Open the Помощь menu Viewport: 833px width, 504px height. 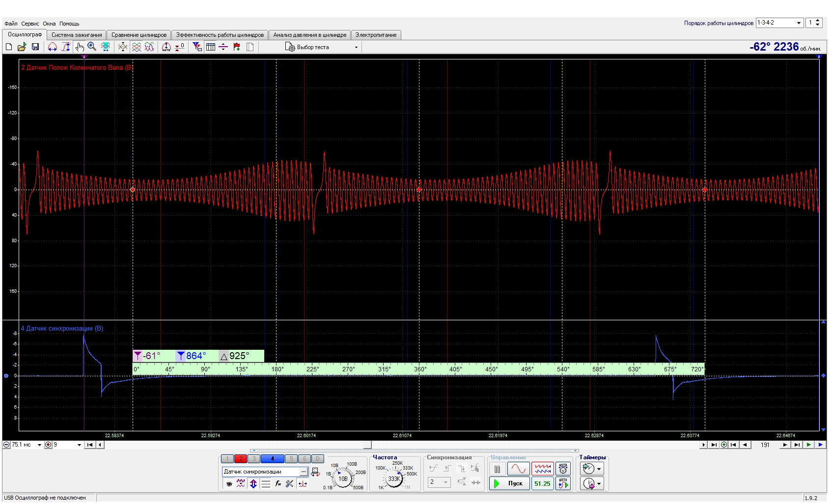coord(69,24)
